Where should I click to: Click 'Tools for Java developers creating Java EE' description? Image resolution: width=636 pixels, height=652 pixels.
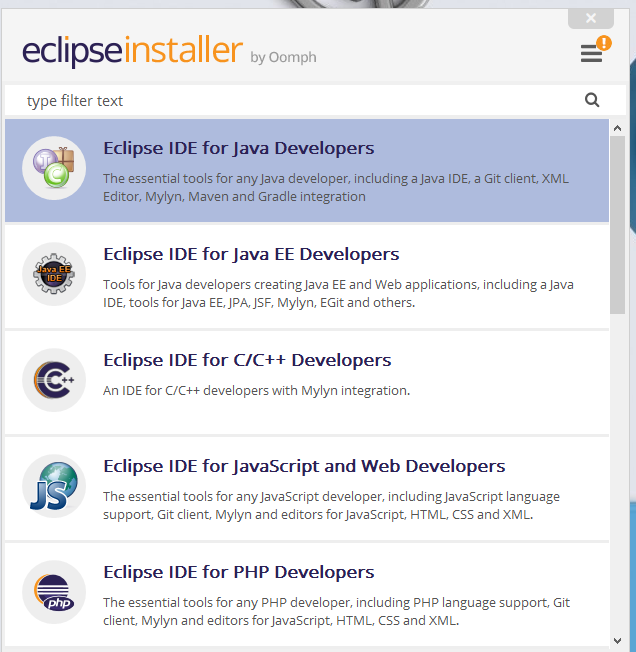(338, 294)
